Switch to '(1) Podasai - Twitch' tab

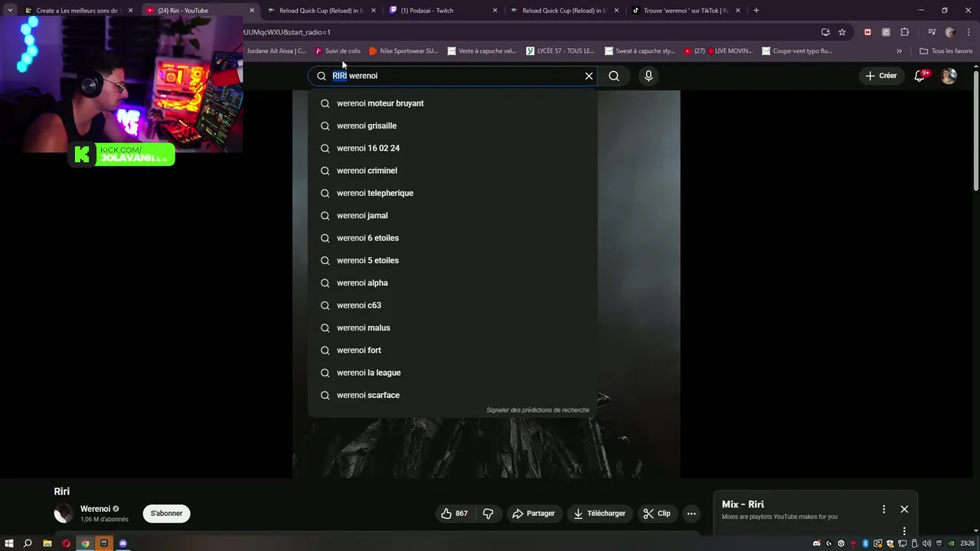pyautogui.click(x=443, y=11)
